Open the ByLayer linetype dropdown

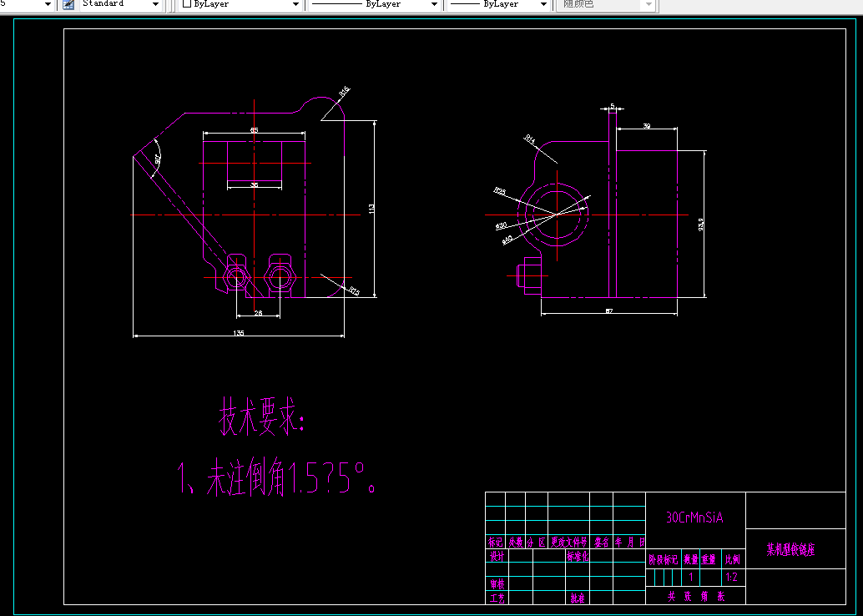[x=434, y=4]
